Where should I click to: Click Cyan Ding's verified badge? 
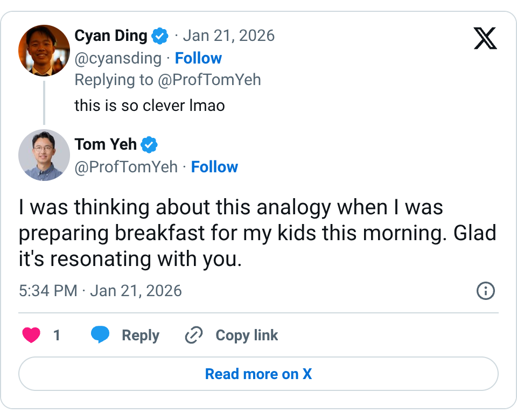pyautogui.click(x=160, y=37)
